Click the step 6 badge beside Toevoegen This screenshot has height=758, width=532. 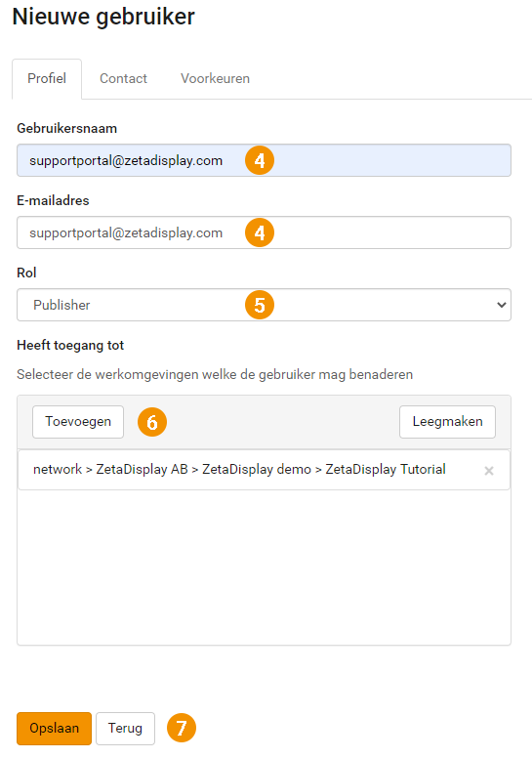pyautogui.click(x=152, y=422)
